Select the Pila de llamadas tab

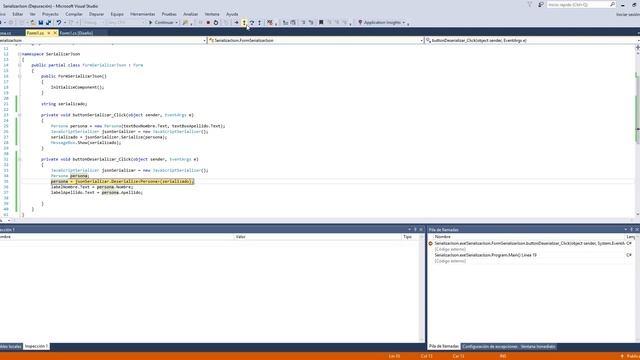pos(444,347)
